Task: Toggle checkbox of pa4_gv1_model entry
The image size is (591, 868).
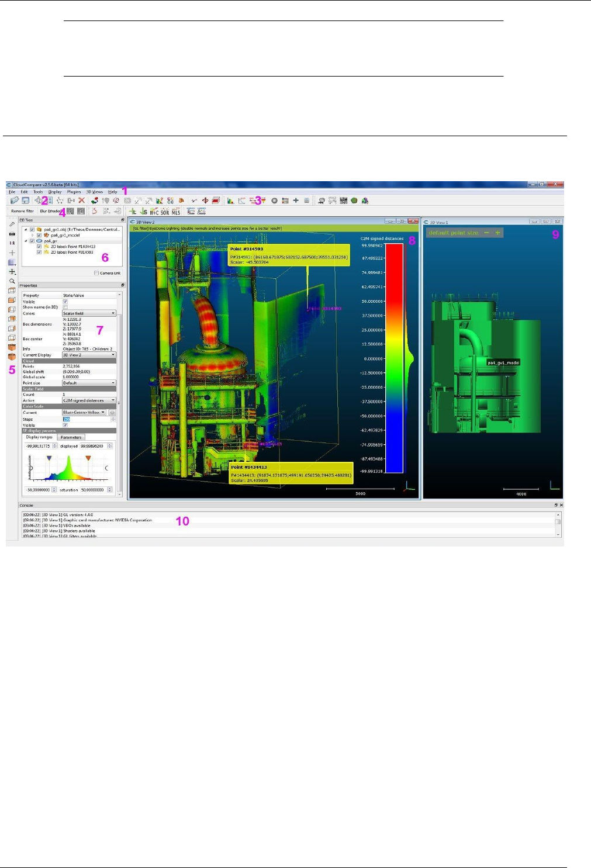Action: (39, 235)
